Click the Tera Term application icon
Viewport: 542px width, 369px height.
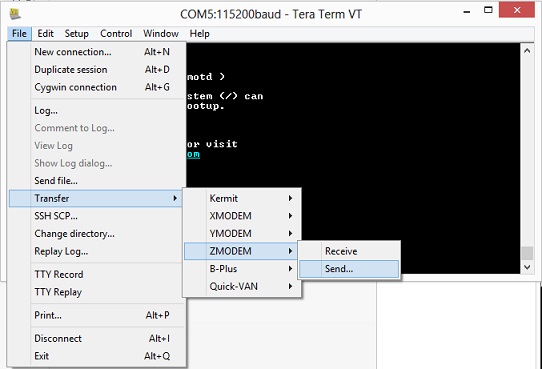point(15,14)
